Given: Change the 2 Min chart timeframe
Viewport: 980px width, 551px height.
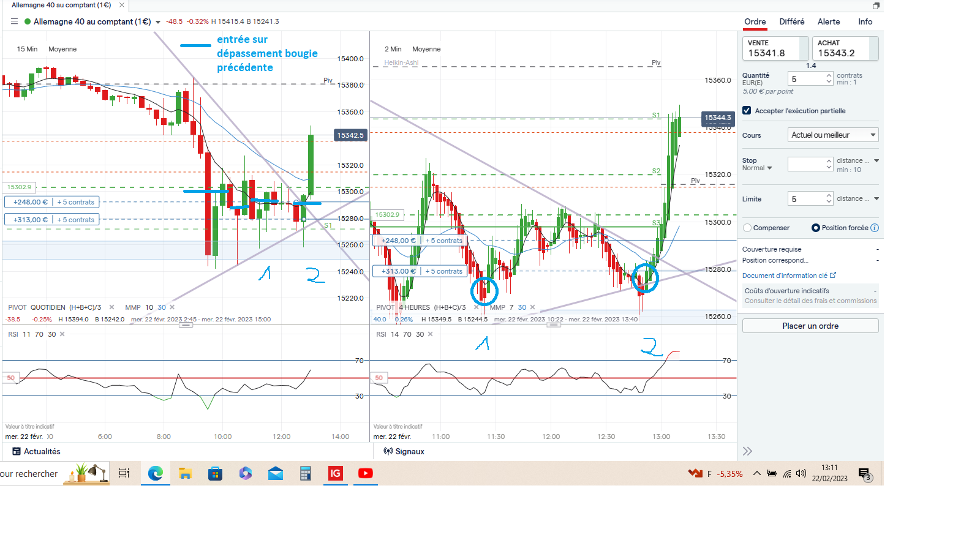Looking at the screenshot, I should pos(393,49).
